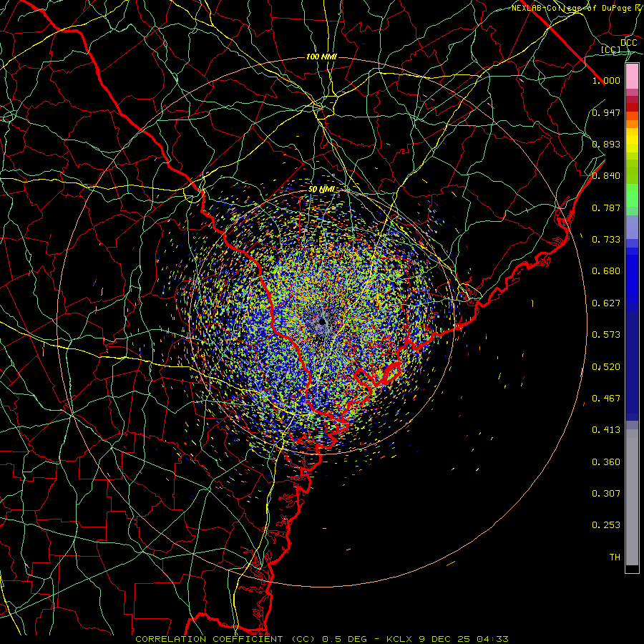Click the gray radar site at ring center

pyautogui.click(x=322, y=323)
